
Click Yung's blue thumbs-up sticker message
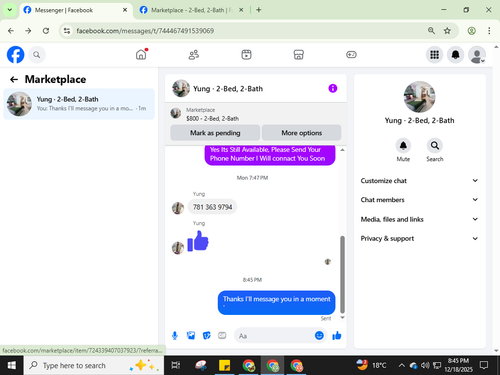(198, 241)
